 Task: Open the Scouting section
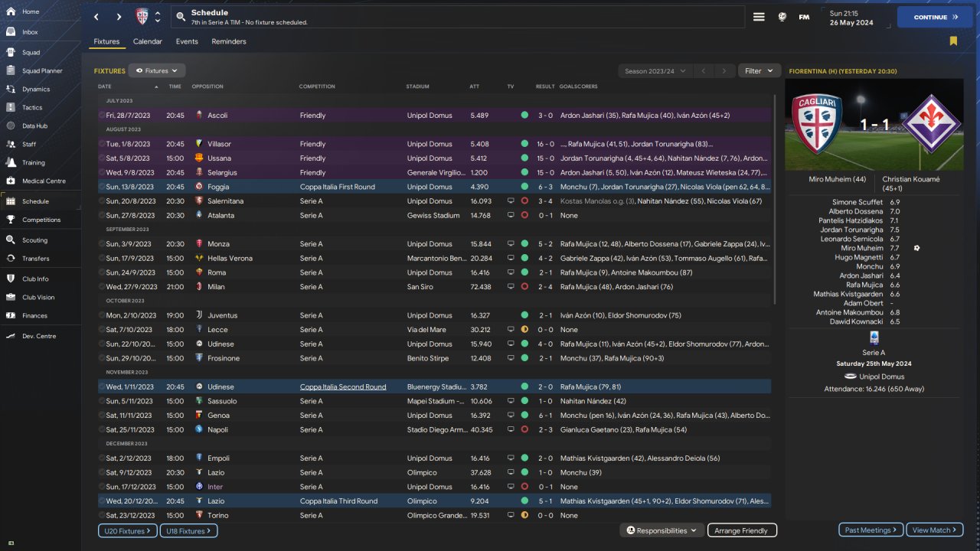click(x=34, y=240)
